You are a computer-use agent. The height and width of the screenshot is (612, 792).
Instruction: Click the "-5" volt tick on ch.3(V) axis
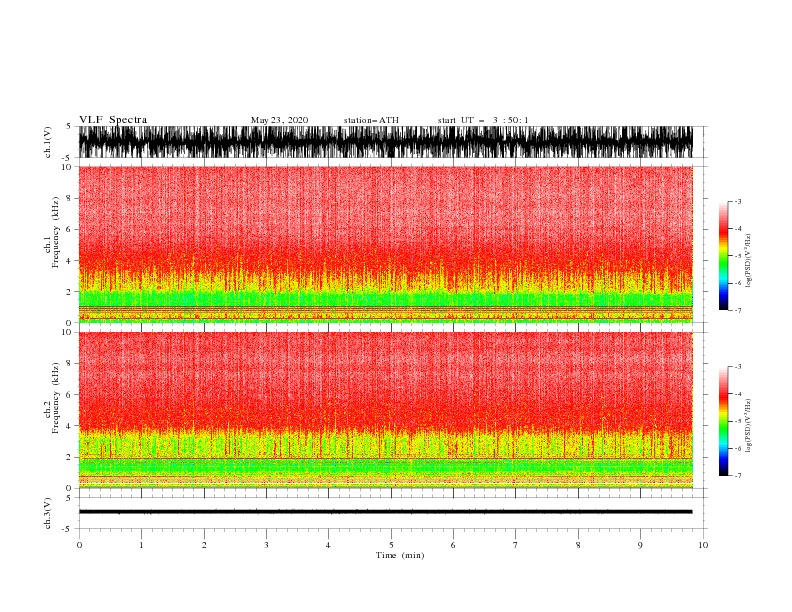coord(68,529)
